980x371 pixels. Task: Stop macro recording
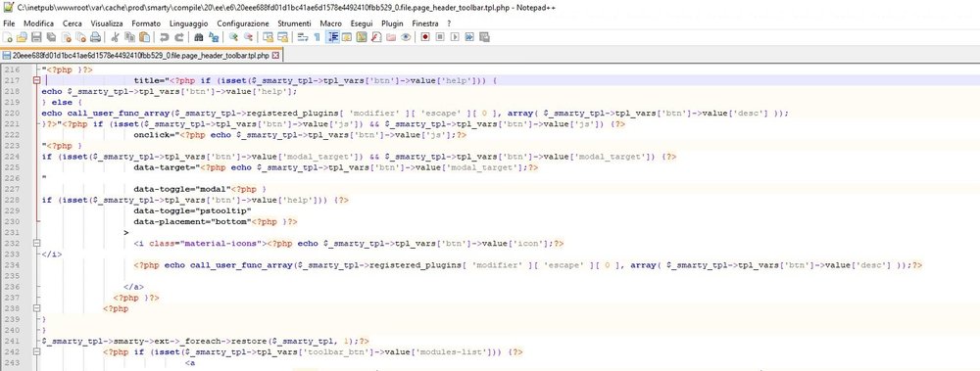pyautogui.click(x=440, y=37)
